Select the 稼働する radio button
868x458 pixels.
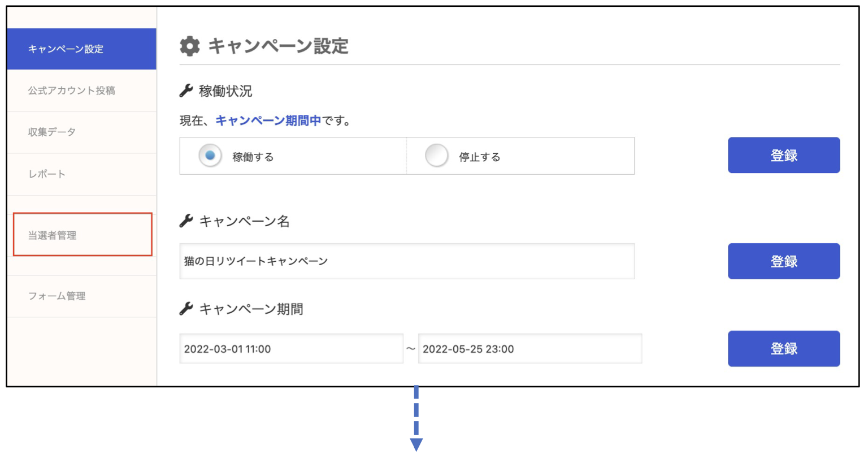[210, 155]
